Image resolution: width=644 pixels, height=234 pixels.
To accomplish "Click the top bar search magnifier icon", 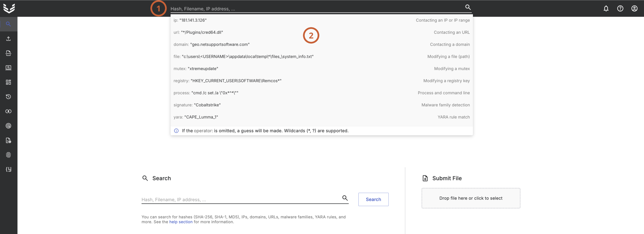I will click(468, 7).
